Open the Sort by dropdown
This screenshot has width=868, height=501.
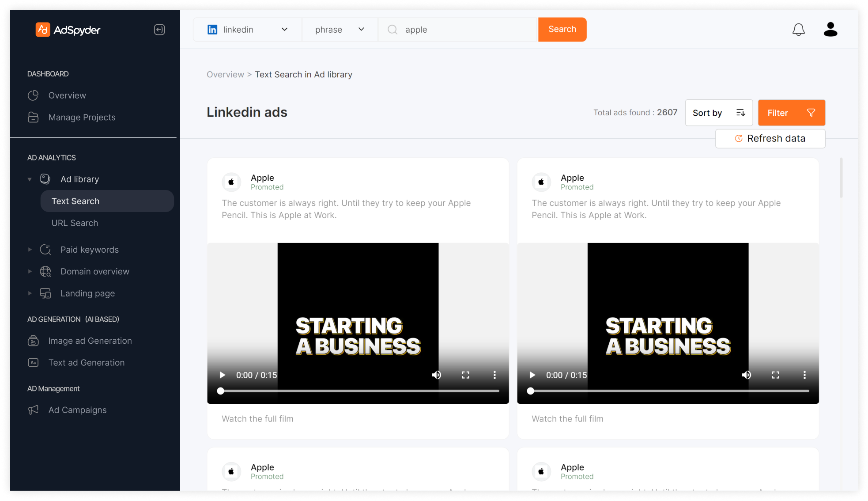[x=719, y=113]
